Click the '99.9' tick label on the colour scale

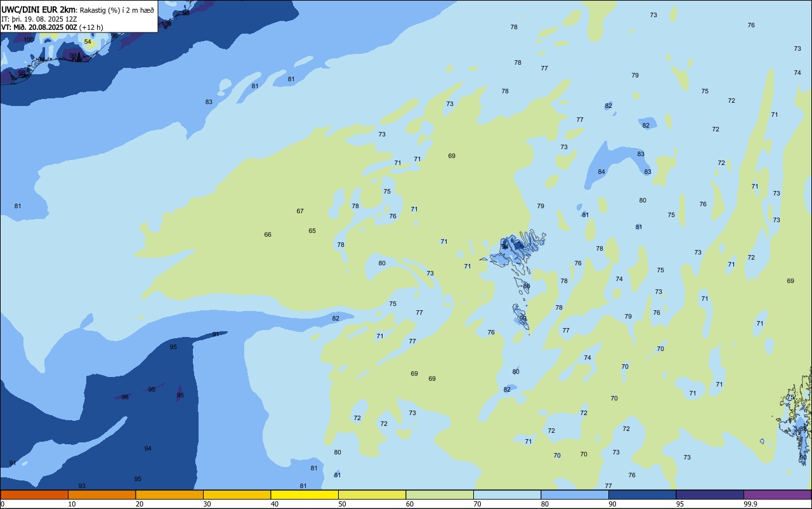[750, 504]
